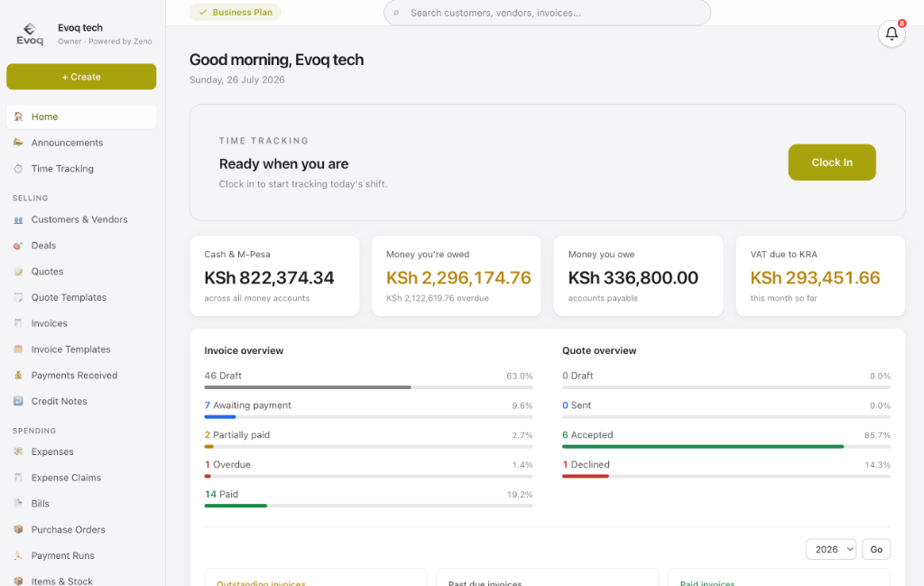The image size is (924, 586).
Task: Click the Time Tracking clock icon
Action: 18,169
